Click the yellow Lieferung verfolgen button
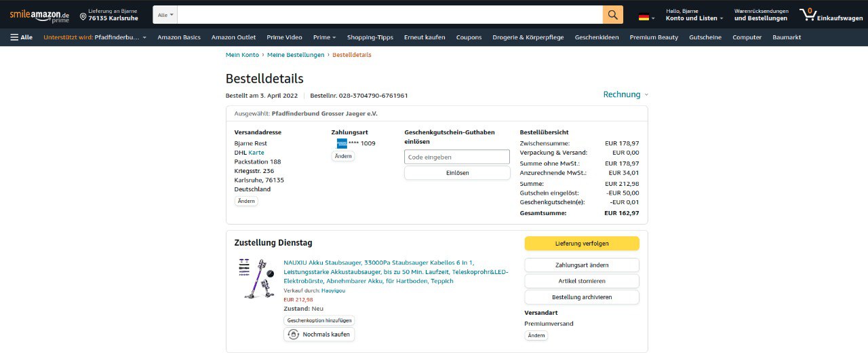 click(581, 243)
